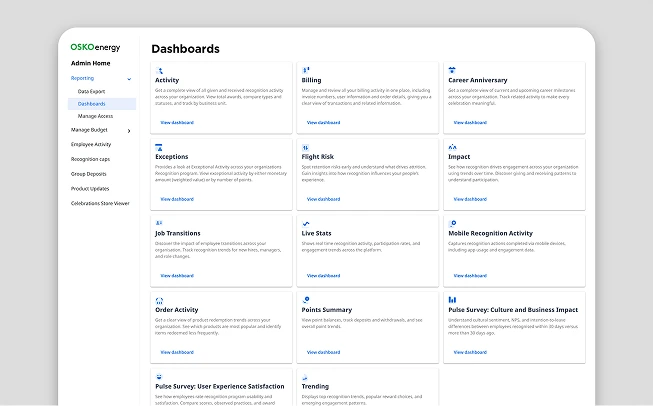This screenshot has height=406, width=653.
Task: Click the Trending card title
Action: (x=315, y=387)
